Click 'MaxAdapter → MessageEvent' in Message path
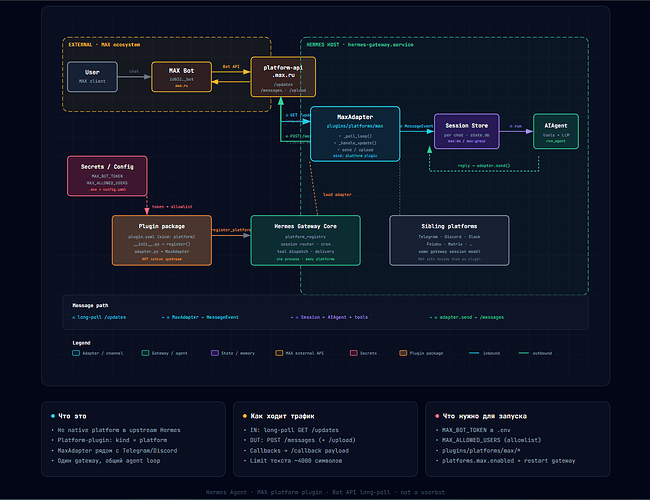 coord(205,317)
